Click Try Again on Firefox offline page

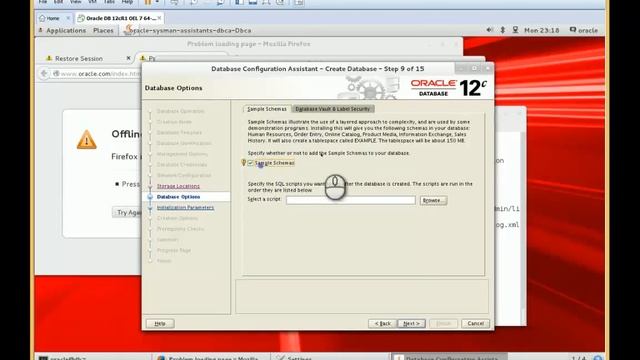127,213
